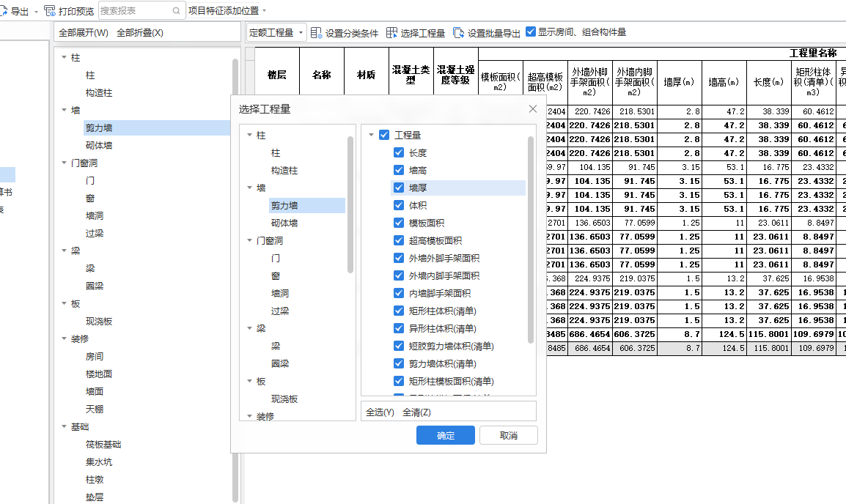Uncheck 短肢剪力墙体积(清单) checkbox
This screenshot has height=504, width=846.
399,346
